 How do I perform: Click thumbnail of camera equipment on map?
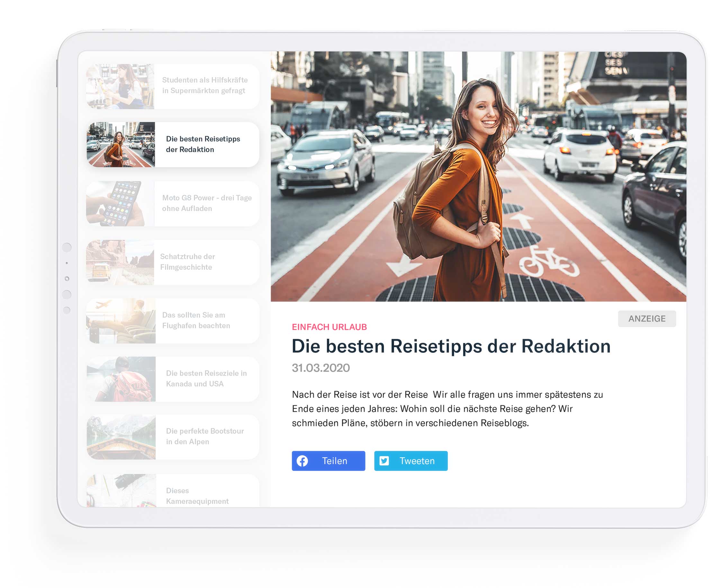[121, 490]
